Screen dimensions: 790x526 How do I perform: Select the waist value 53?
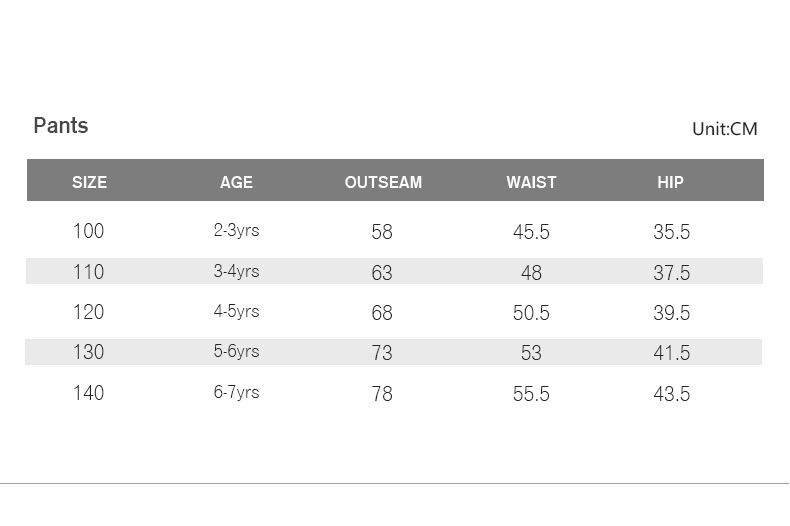pyautogui.click(x=531, y=353)
